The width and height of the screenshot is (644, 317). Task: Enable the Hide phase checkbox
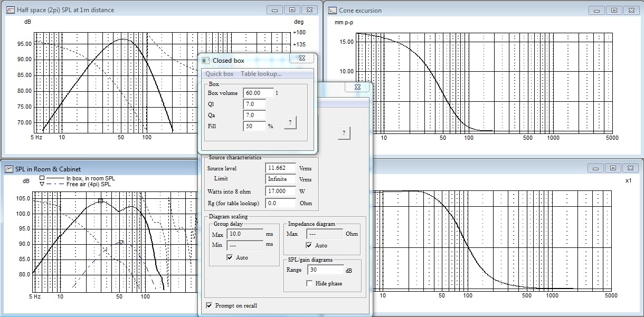(x=309, y=283)
